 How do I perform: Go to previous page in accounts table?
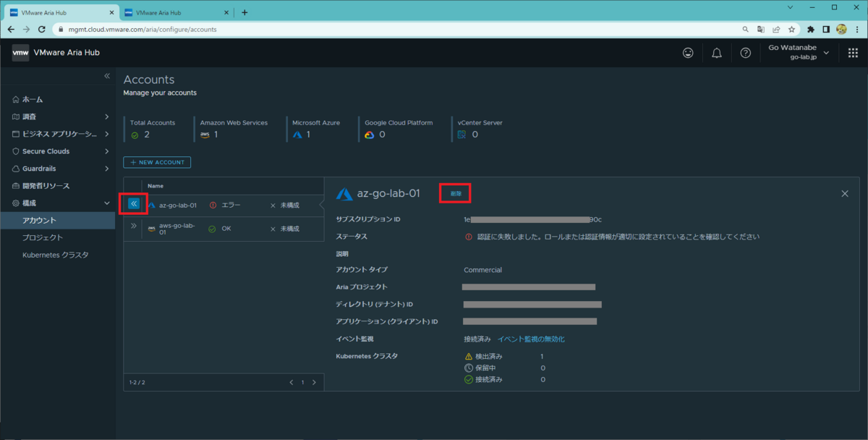tap(292, 382)
